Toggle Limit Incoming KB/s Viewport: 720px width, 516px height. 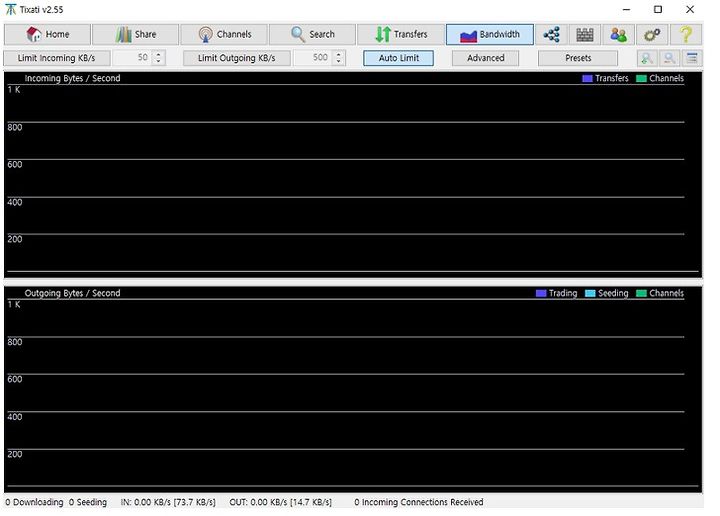click(57, 58)
